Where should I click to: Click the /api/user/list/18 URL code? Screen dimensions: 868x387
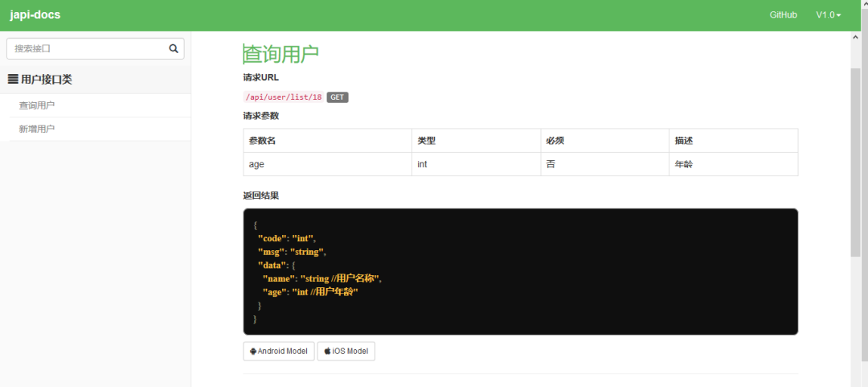coord(284,97)
